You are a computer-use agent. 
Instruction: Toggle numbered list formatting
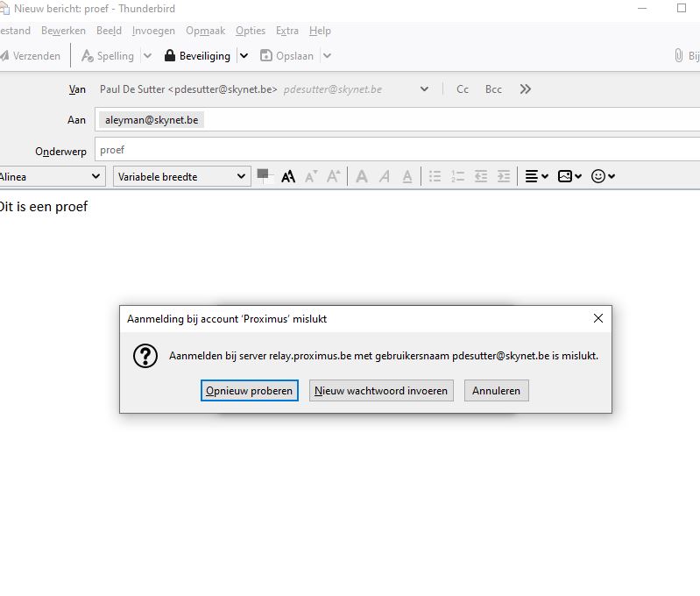[457, 176]
